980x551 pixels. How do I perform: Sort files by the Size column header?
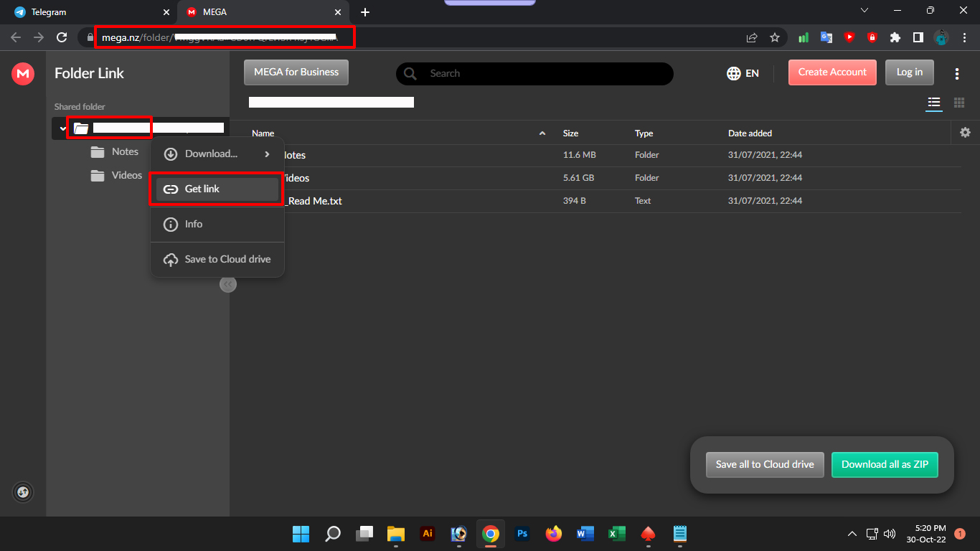(x=571, y=133)
